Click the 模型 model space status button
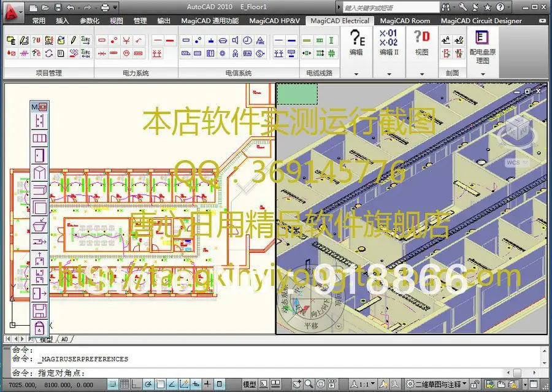The image size is (552, 392). coord(249,384)
